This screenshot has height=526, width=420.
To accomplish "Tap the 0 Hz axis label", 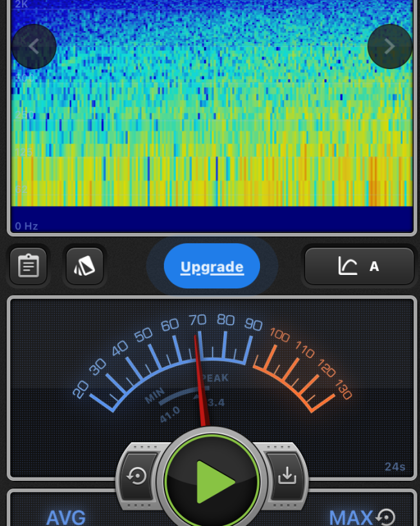I will pos(26,226).
